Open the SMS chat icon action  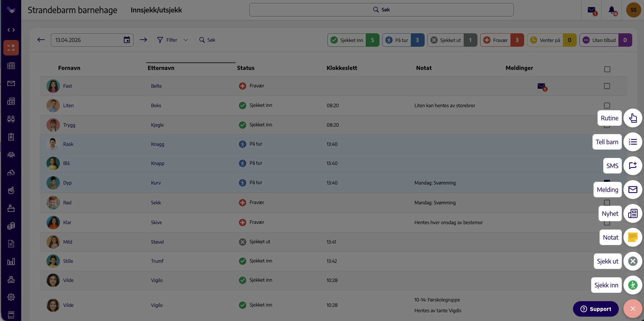tap(633, 166)
